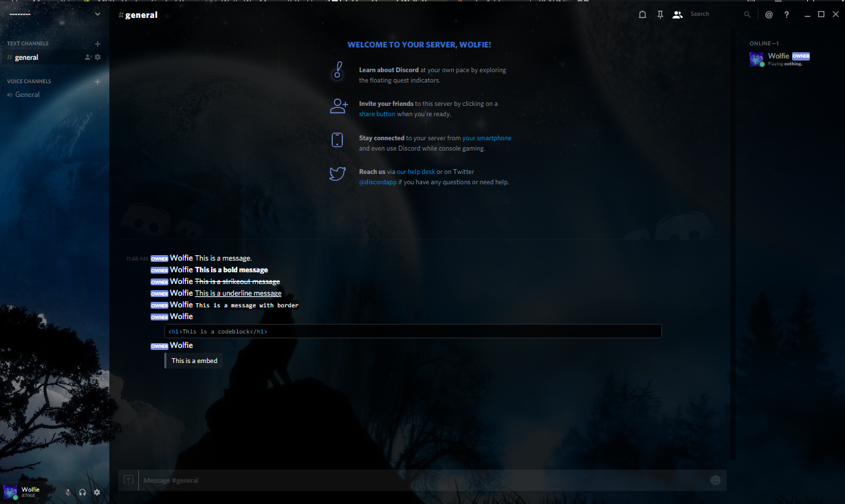The height and width of the screenshot is (504, 845).
Task: Click the bold message text
Action: [232, 270]
